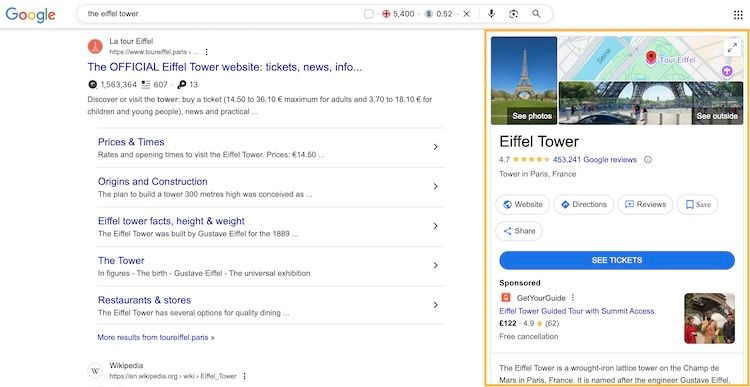Viewport: 750px width, 387px height.
Task: Open the Prices & Times sitelink
Action: 131,142
